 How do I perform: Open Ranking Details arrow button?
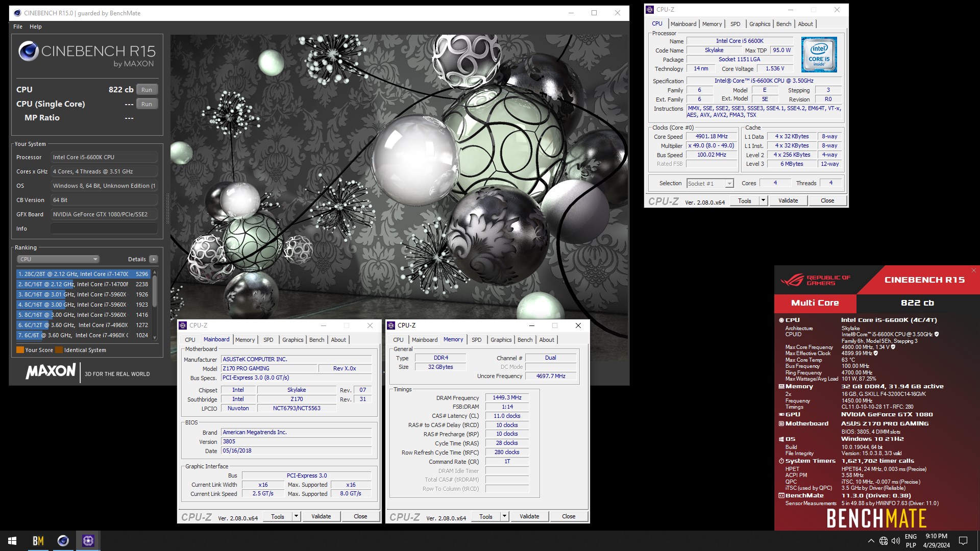tap(153, 259)
